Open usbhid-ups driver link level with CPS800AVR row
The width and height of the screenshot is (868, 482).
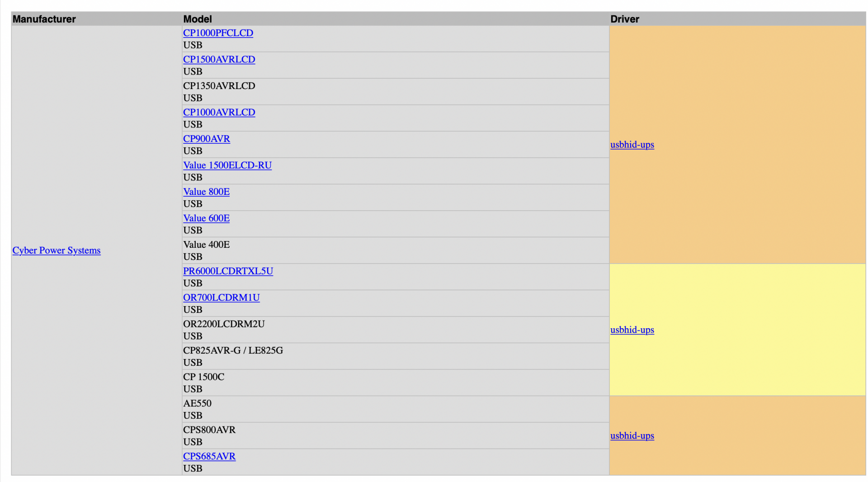point(632,436)
